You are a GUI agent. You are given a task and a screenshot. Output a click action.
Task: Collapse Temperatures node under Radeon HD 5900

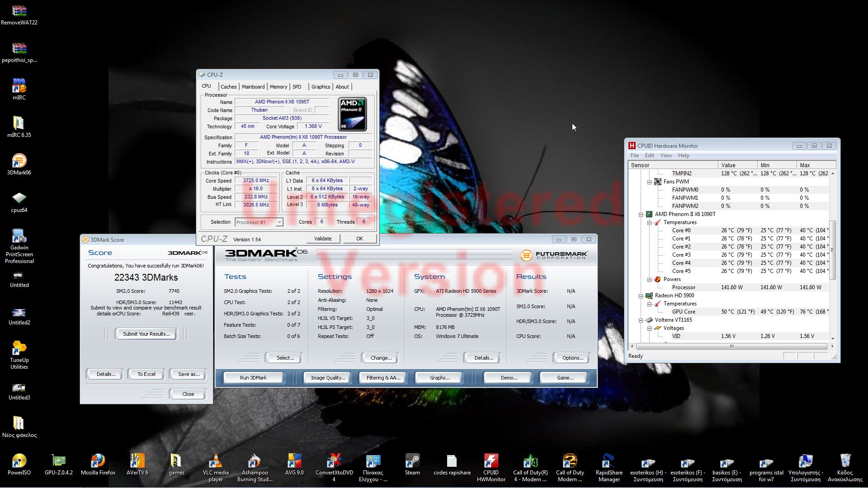pyautogui.click(x=650, y=304)
